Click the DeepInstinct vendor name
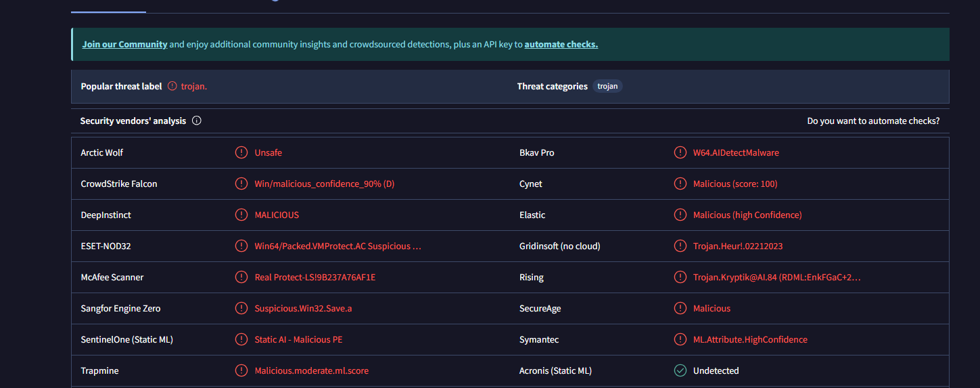 pyautogui.click(x=106, y=215)
